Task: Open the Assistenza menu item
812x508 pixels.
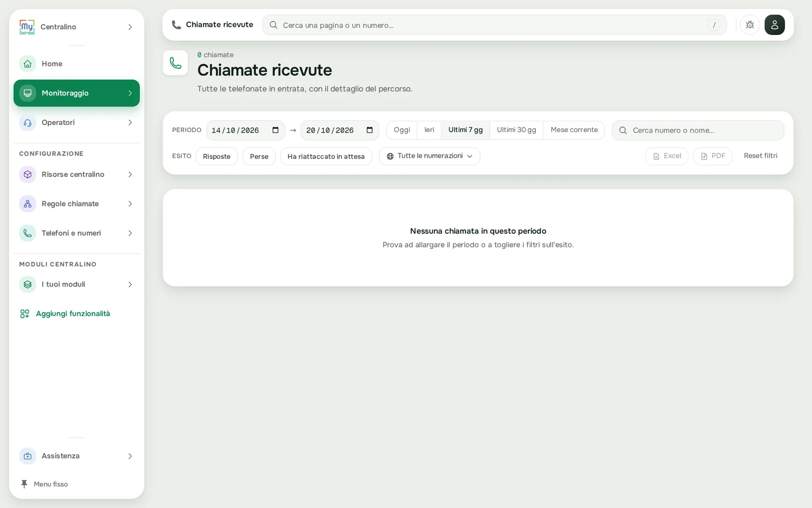Action: 77,456
